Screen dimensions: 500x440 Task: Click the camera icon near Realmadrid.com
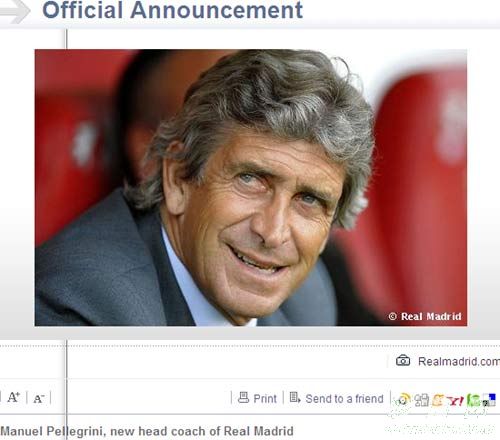[x=403, y=361]
